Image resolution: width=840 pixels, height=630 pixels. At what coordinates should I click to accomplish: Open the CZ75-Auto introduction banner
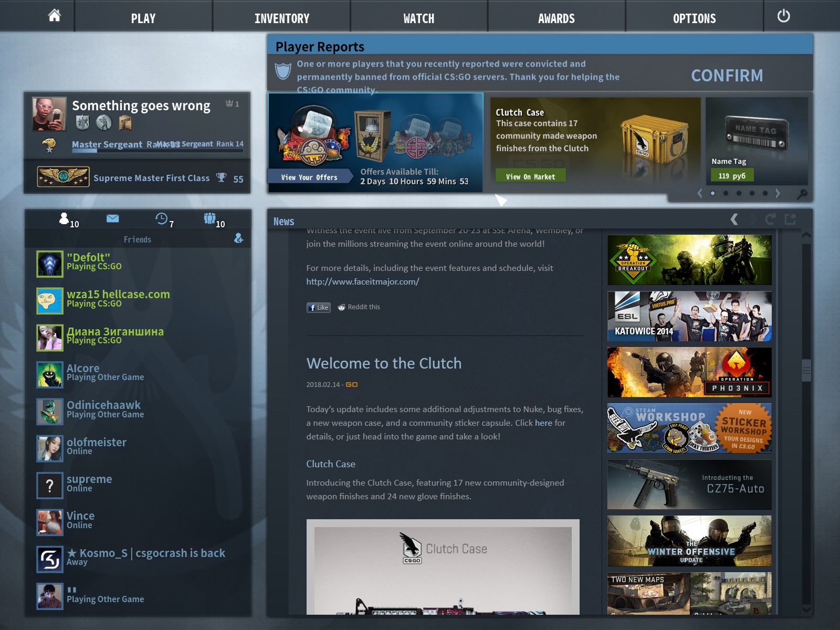pos(689,485)
